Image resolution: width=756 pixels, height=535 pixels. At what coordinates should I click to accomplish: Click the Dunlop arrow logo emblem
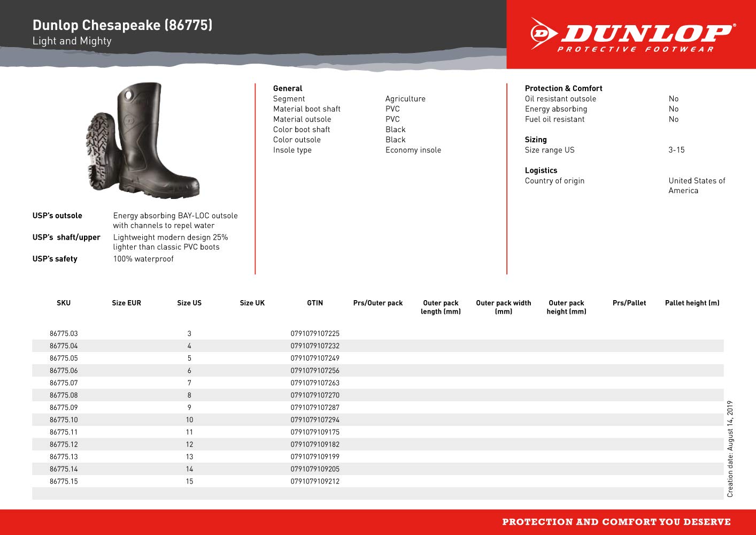coord(544,33)
